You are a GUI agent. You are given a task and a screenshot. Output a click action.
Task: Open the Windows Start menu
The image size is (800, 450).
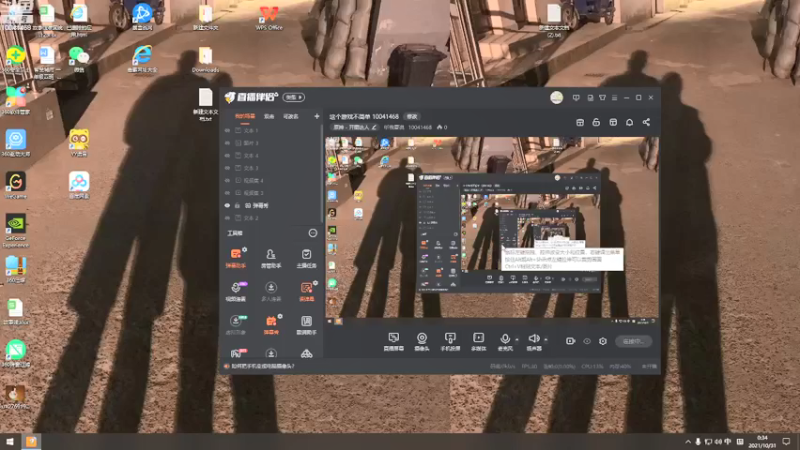click(10, 441)
